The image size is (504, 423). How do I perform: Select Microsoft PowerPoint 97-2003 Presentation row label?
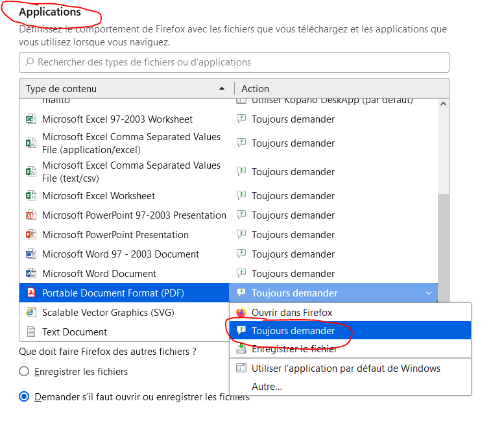tap(134, 215)
